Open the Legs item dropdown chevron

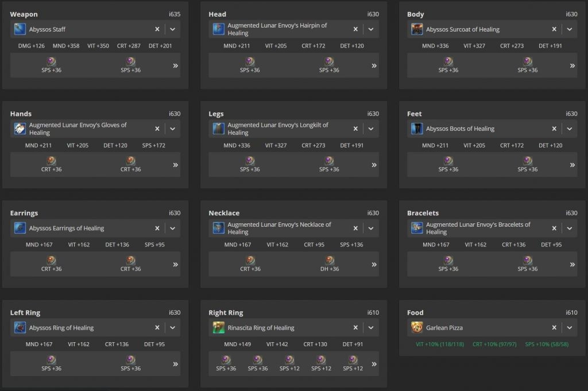click(x=371, y=129)
